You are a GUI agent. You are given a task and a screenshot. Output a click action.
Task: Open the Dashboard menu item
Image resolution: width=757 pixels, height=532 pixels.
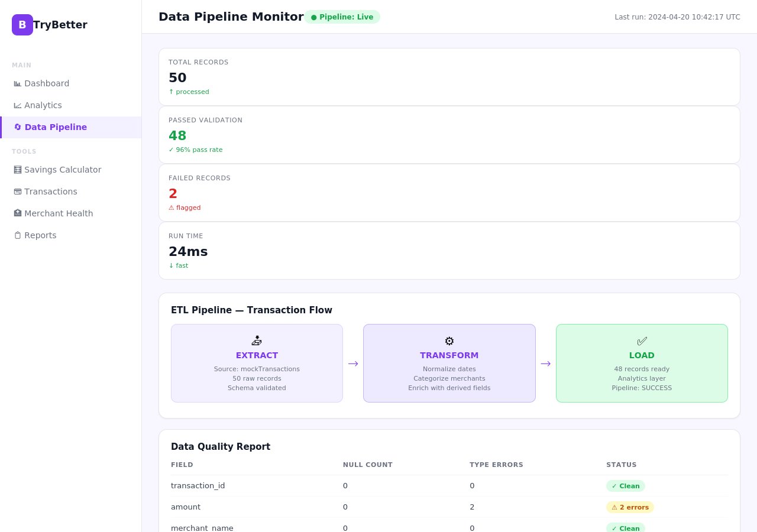click(47, 84)
